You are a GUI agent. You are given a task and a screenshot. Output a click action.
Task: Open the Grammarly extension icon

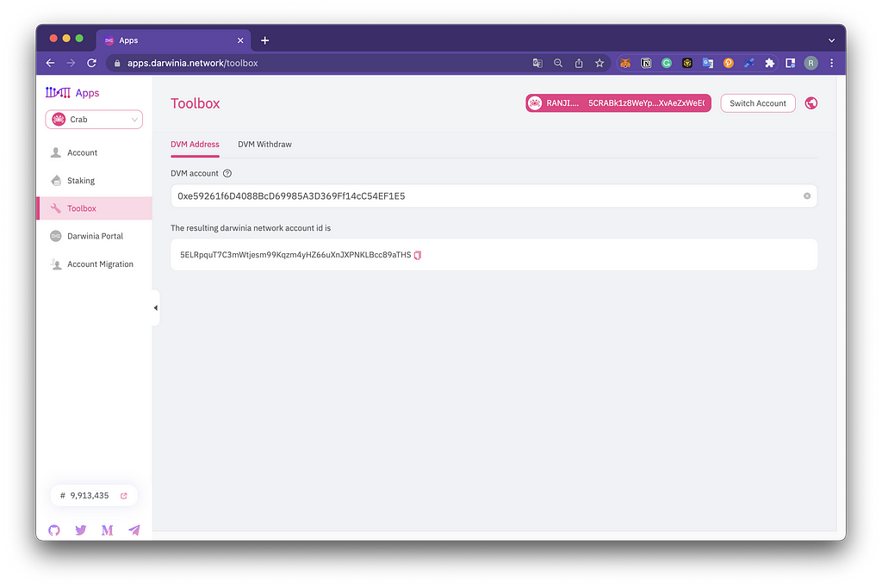[667, 63]
